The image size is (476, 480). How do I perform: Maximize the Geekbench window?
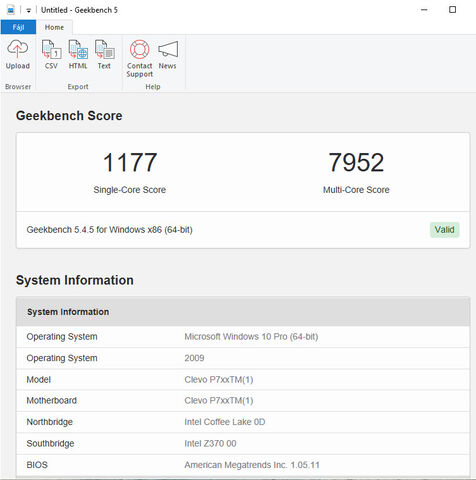tap(452, 10)
